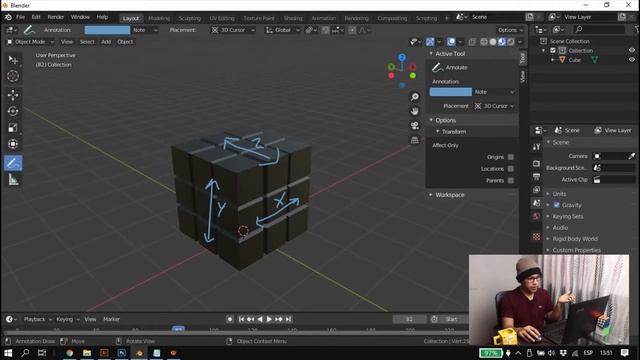Toggle X-ray mode icon
The height and width of the screenshot is (360, 640).
point(472,42)
